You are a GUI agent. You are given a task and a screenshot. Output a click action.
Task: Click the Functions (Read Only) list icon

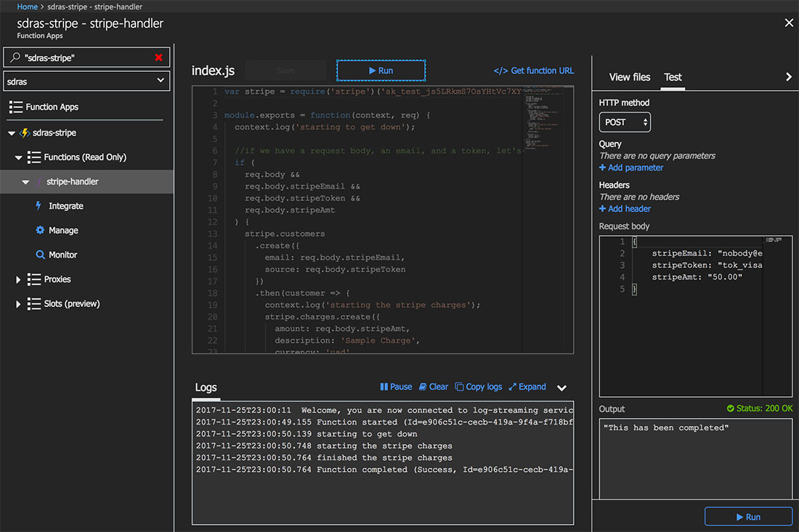coord(34,157)
